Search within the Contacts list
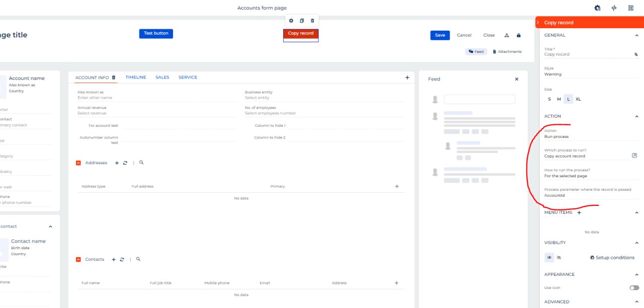Screen dimensions: 644x308 (x=138, y=259)
